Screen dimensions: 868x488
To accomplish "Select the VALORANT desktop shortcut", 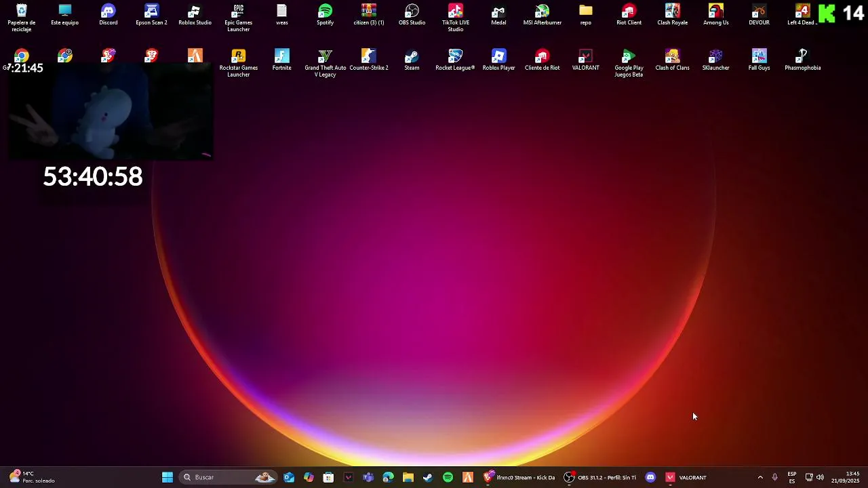I will coord(586,60).
